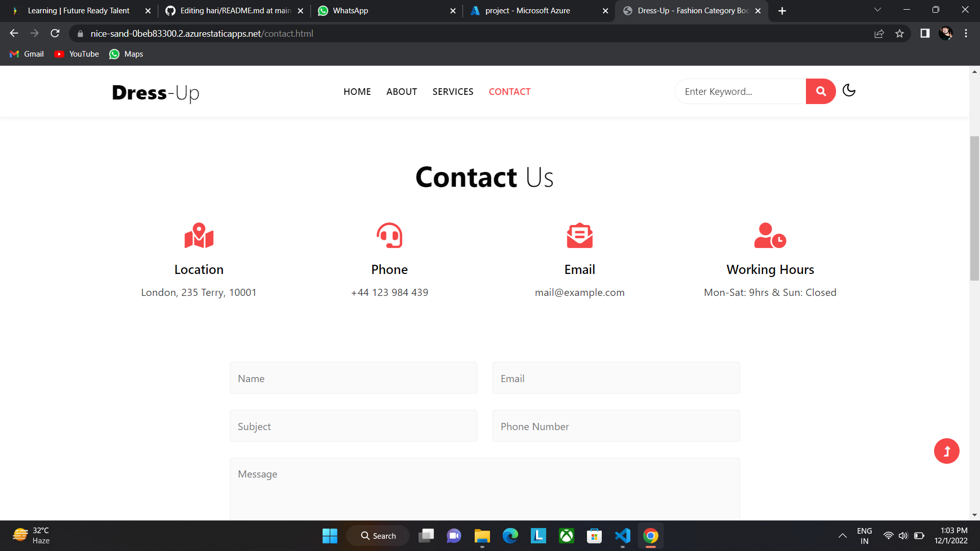Click the search magnifier button beside keyword field

point(820,91)
